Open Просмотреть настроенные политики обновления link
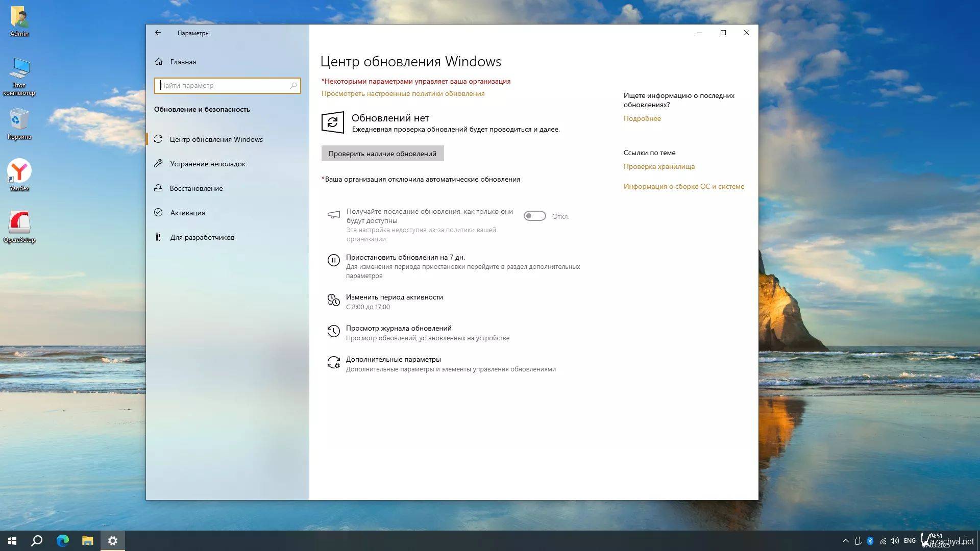The image size is (980, 551). 403,93
